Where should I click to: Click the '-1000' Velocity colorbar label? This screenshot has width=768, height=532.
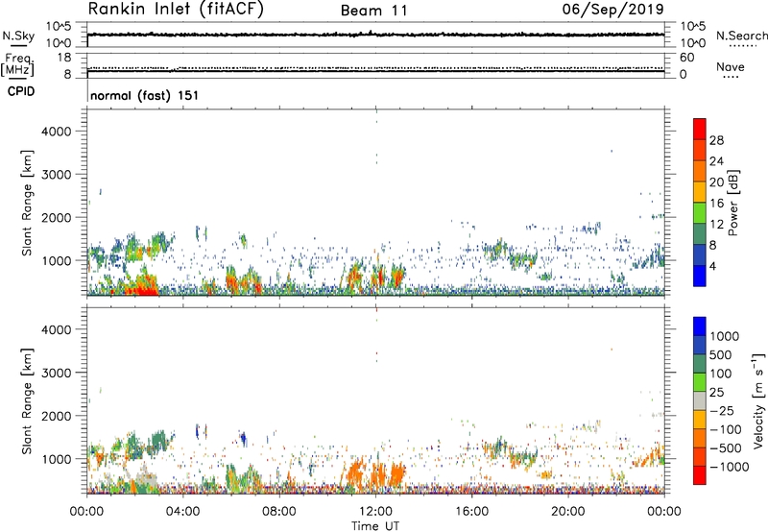click(729, 467)
